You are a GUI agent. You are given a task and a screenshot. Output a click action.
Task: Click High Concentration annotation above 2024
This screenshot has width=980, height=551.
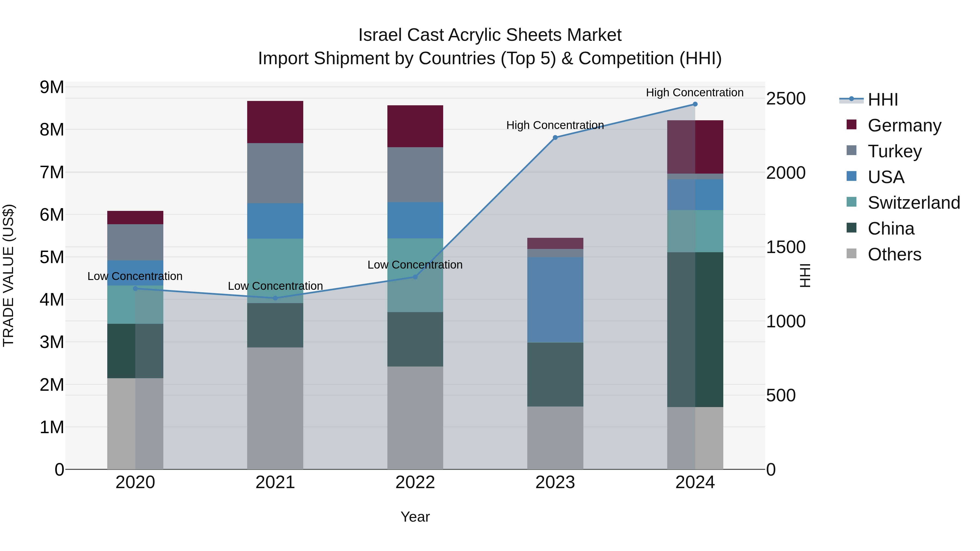point(695,93)
